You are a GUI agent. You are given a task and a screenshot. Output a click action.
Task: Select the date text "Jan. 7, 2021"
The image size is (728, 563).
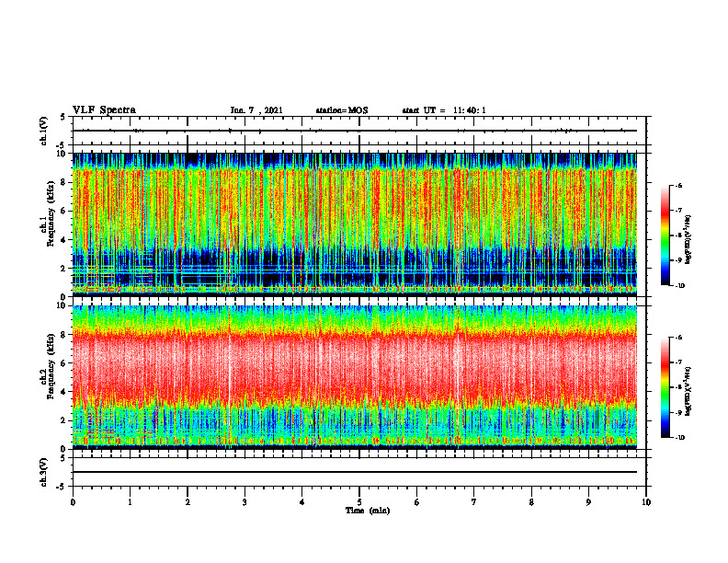pyautogui.click(x=256, y=110)
